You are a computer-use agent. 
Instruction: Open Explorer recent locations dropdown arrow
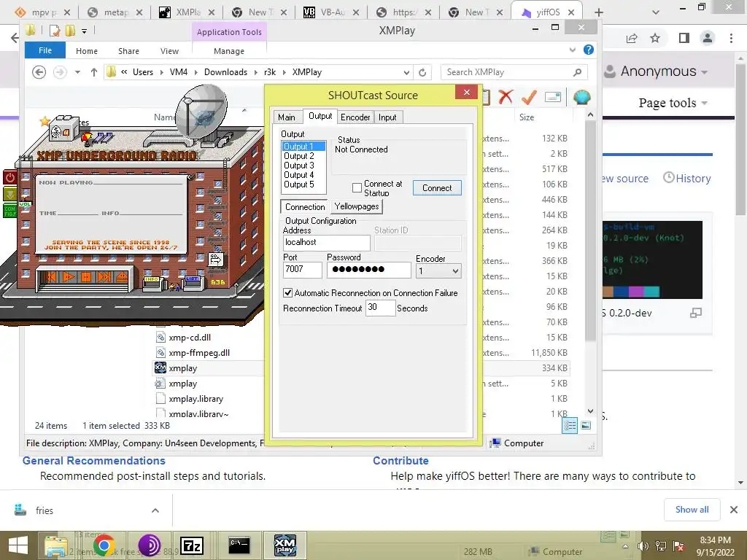click(x=77, y=72)
